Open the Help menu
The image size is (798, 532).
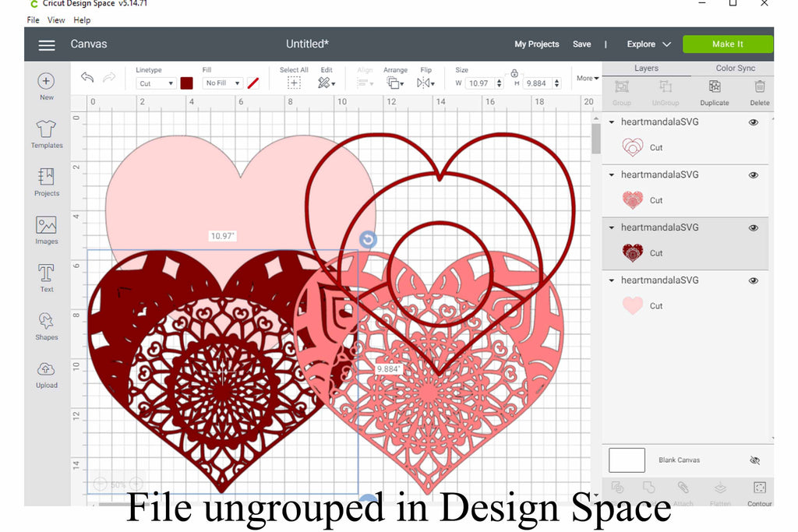click(x=82, y=19)
